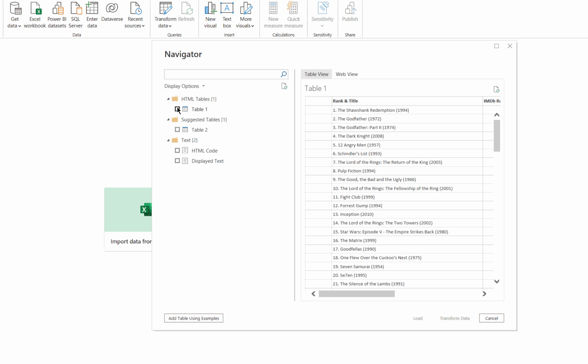
Task: Insert a New visual
Action: click(211, 15)
